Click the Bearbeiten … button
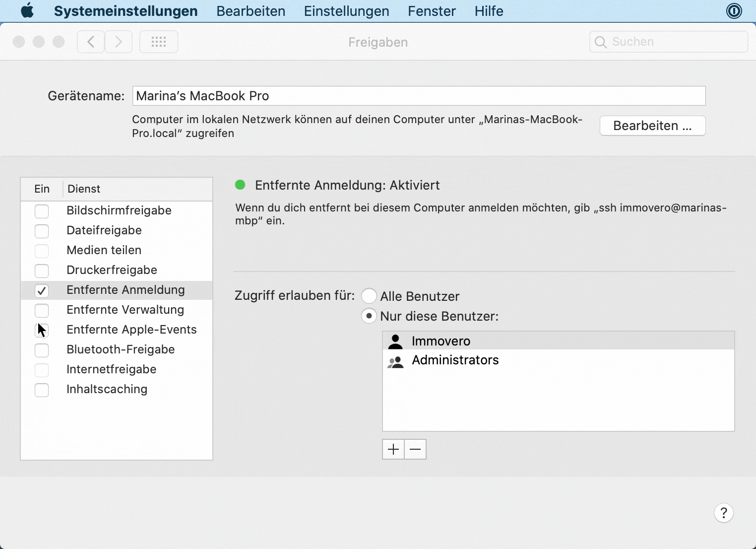This screenshot has height=549, width=756. [652, 126]
